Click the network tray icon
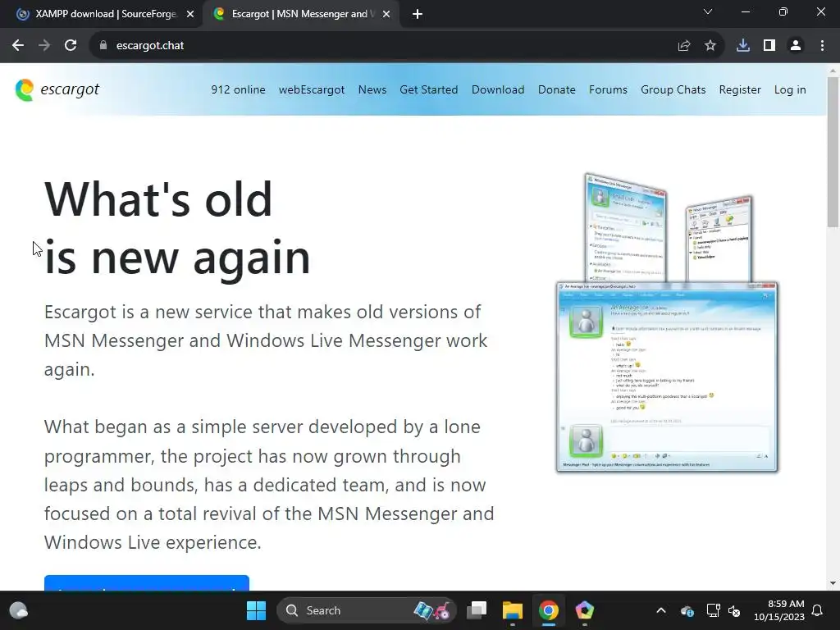The height and width of the screenshot is (630, 840). tap(713, 610)
